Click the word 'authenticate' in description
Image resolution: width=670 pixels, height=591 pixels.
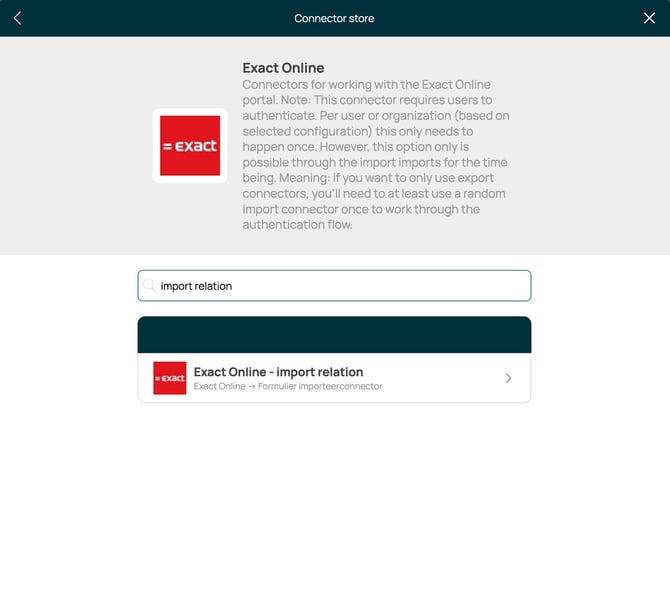[278, 116]
